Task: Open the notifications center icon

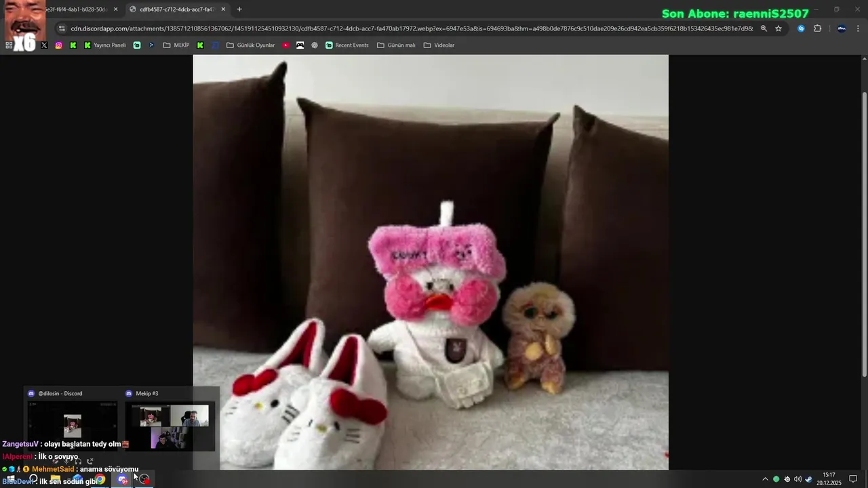Action: (x=853, y=479)
